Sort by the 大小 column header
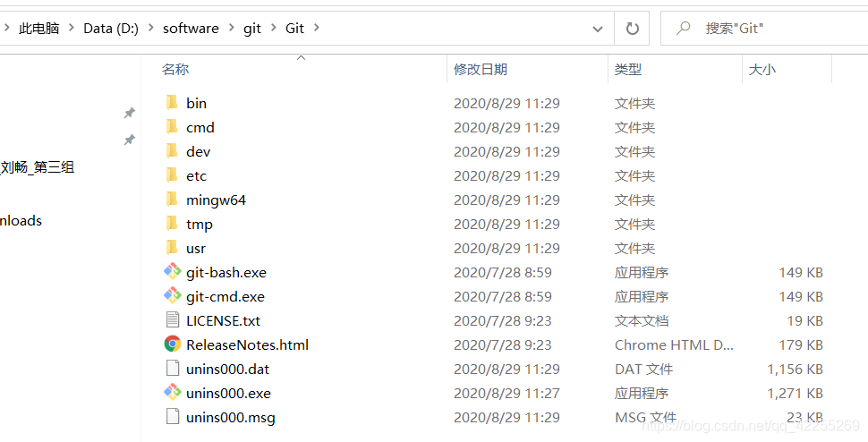This screenshot has height=442, width=868. point(762,69)
